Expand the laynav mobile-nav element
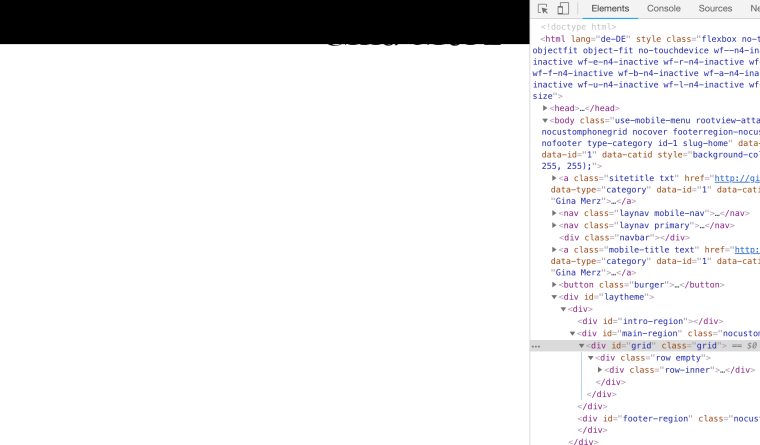 coord(554,213)
